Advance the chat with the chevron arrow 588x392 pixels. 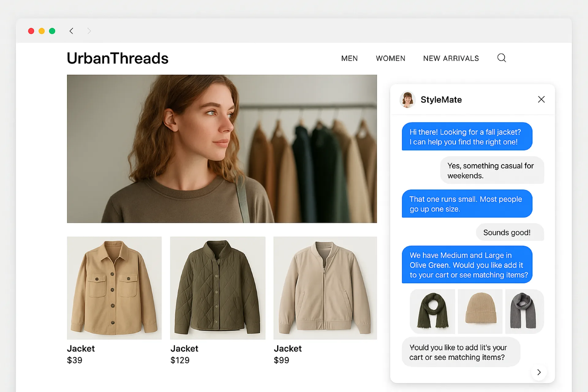pos(539,372)
